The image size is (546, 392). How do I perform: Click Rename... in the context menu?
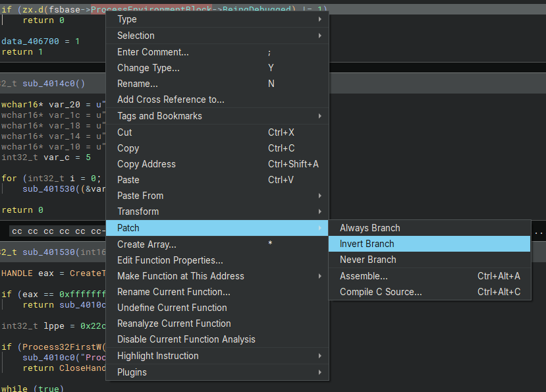[x=217, y=84]
